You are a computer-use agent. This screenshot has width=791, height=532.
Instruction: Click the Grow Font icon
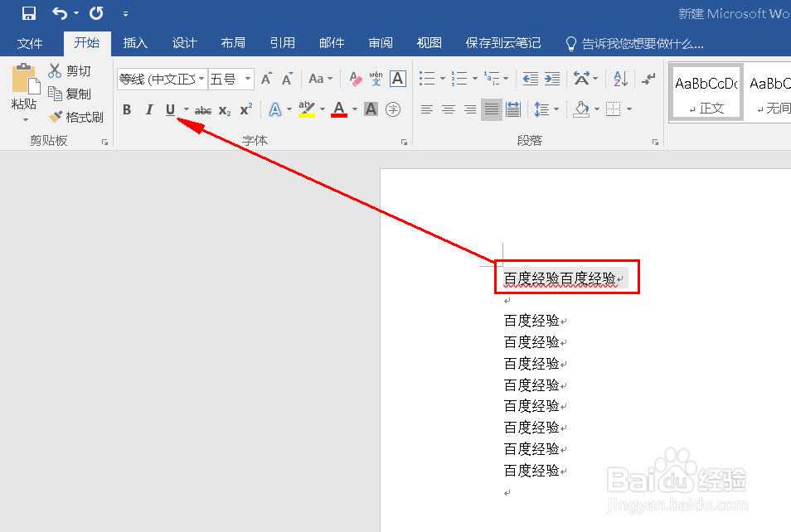tap(266, 79)
